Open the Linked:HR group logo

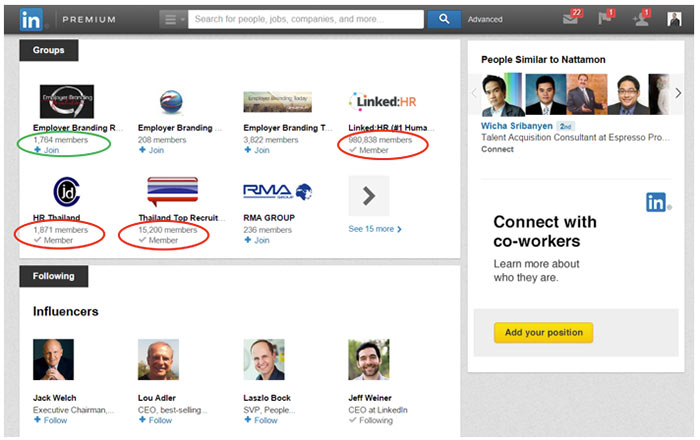click(382, 102)
